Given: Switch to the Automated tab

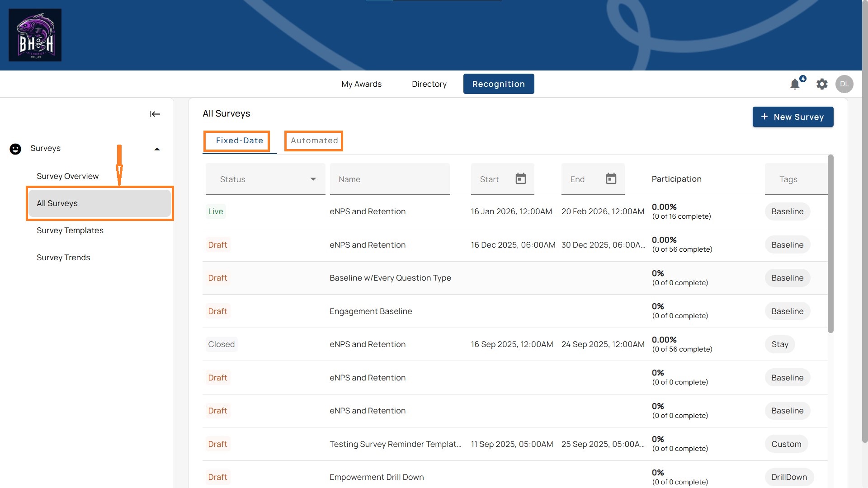Looking at the screenshot, I should coord(314,141).
